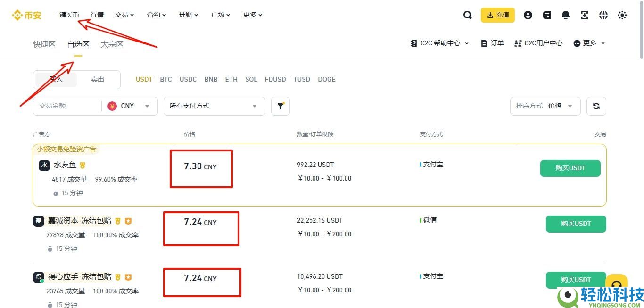The height and width of the screenshot is (308, 644).
Task: Open the CNY currency dropdown
Action: tap(129, 106)
